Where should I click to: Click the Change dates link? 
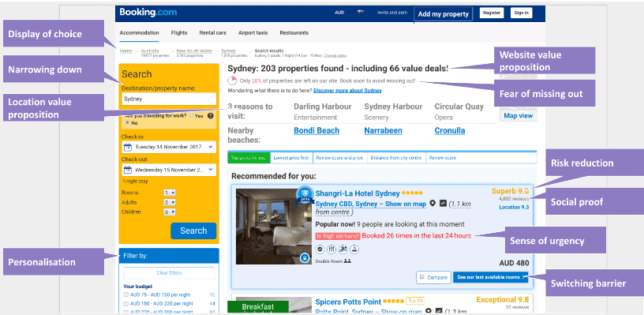coord(335,55)
